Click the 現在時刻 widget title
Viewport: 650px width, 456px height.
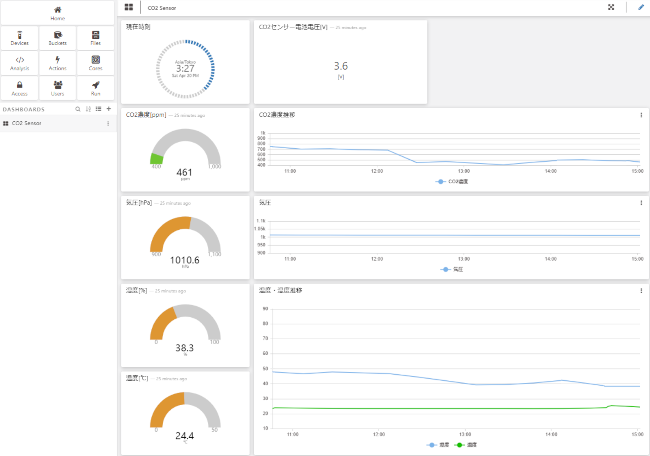138,27
